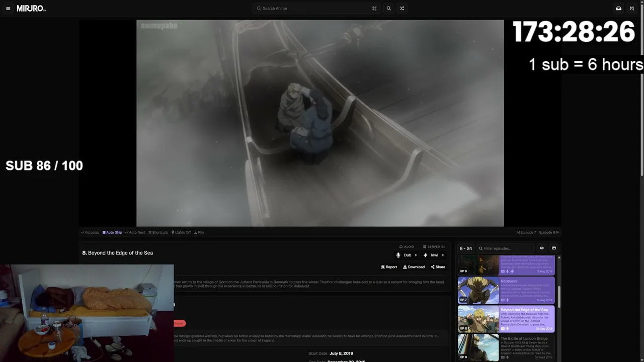Click the 28 Aug 2019 date on episode 8
This screenshot has height=362, width=644.
pyautogui.click(x=544, y=329)
